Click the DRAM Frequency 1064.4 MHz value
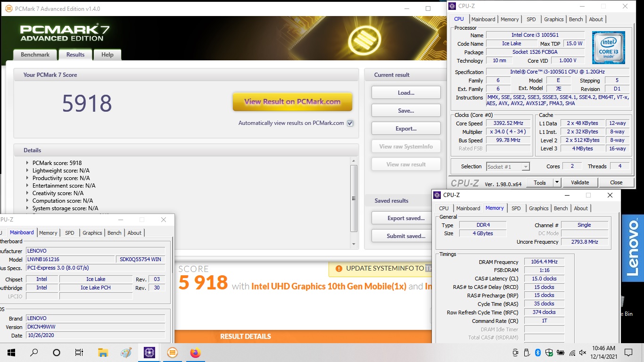 545,262
